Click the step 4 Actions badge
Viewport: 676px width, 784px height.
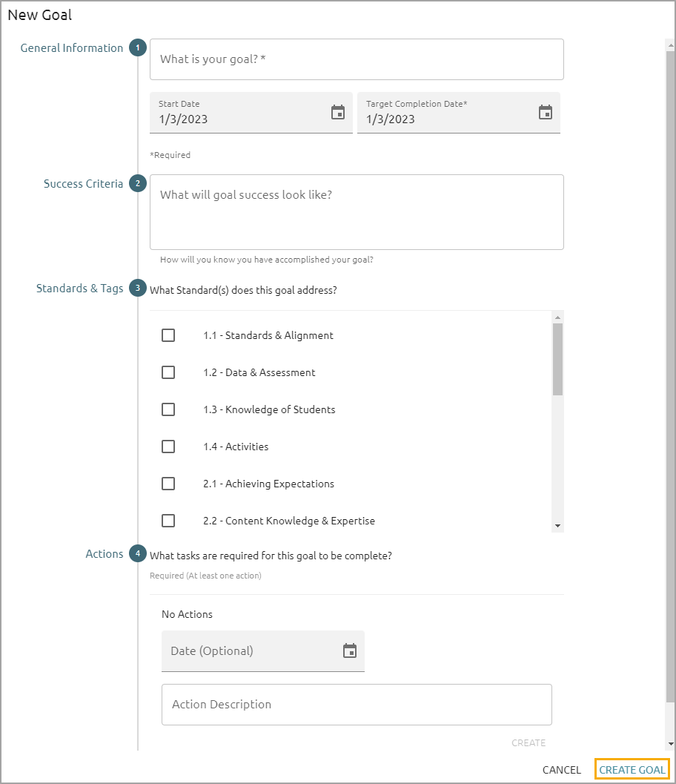point(137,554)
